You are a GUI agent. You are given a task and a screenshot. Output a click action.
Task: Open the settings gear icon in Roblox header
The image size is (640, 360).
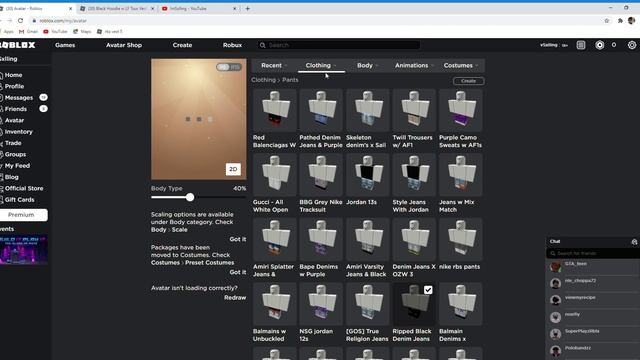631,45
